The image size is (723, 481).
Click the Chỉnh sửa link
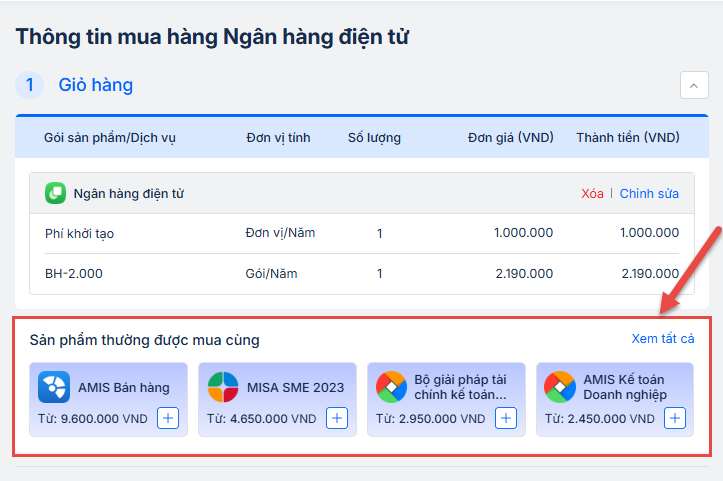click(x=649, y=193)
